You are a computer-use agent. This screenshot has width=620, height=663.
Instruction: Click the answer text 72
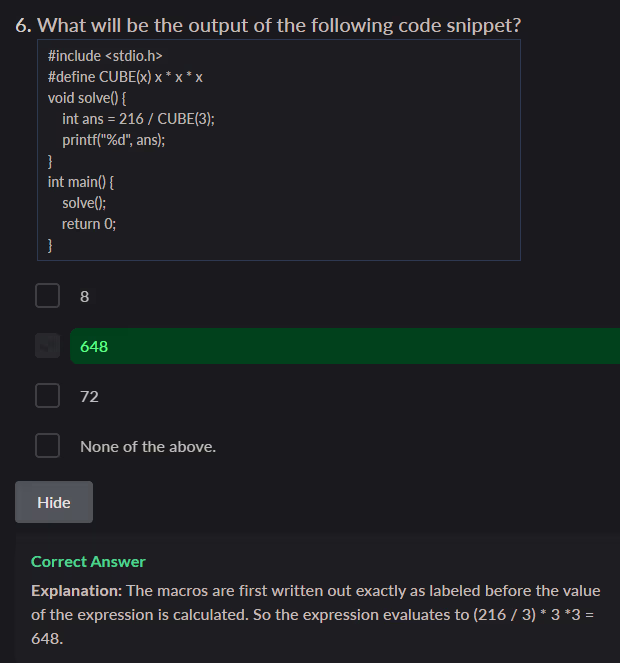coord(89,396)
